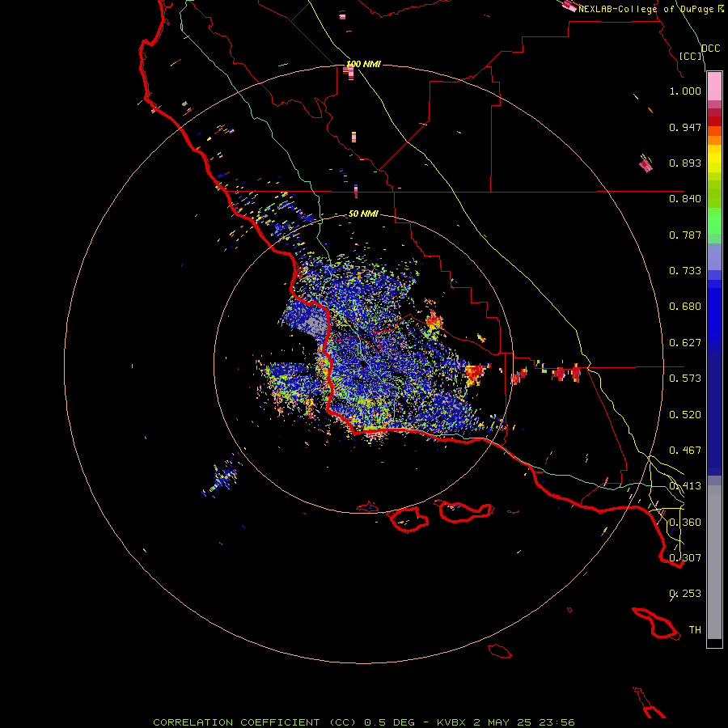Screen dimensions: 728x728
Task: Click the 50 NMI range ring label
Action: [x=363, y=214]
